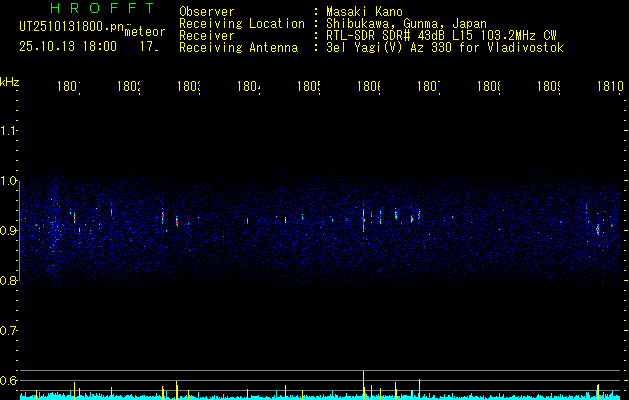The image size is (629, 400).
Task: Select the RTL-SDR SDR# 43dB receiver details
Action: (441, 36)
